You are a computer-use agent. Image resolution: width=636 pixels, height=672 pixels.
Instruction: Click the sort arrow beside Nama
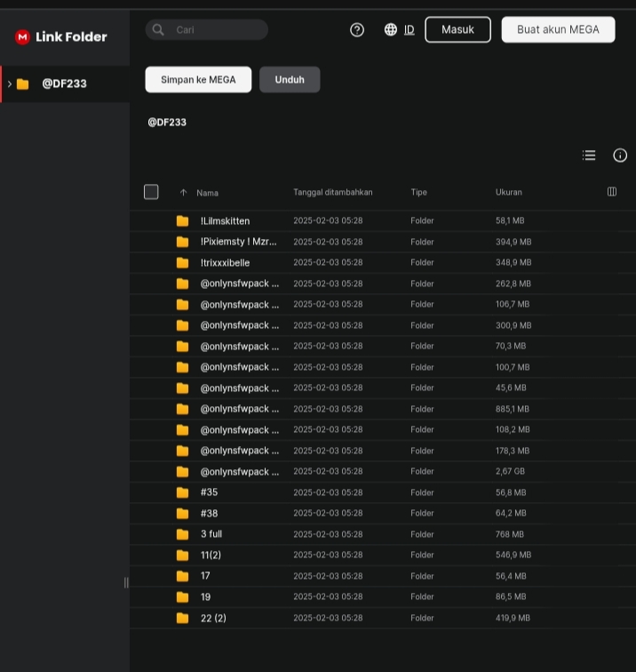[x=183, y=192]
